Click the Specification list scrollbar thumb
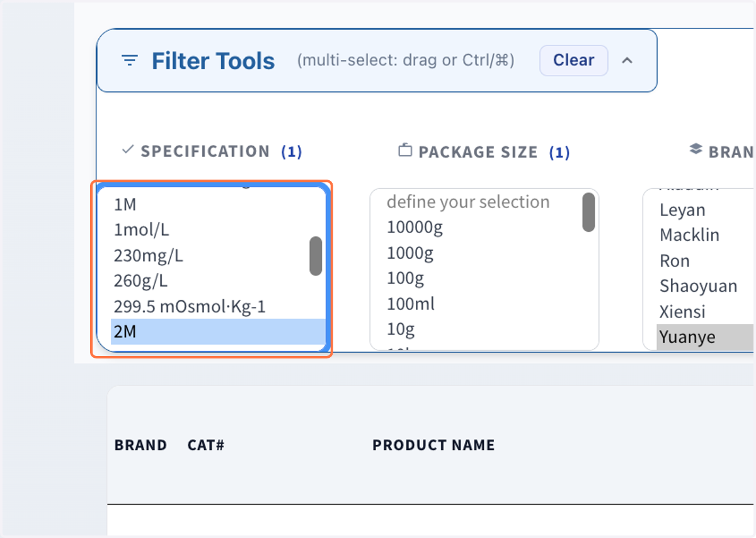 [316, 256]
